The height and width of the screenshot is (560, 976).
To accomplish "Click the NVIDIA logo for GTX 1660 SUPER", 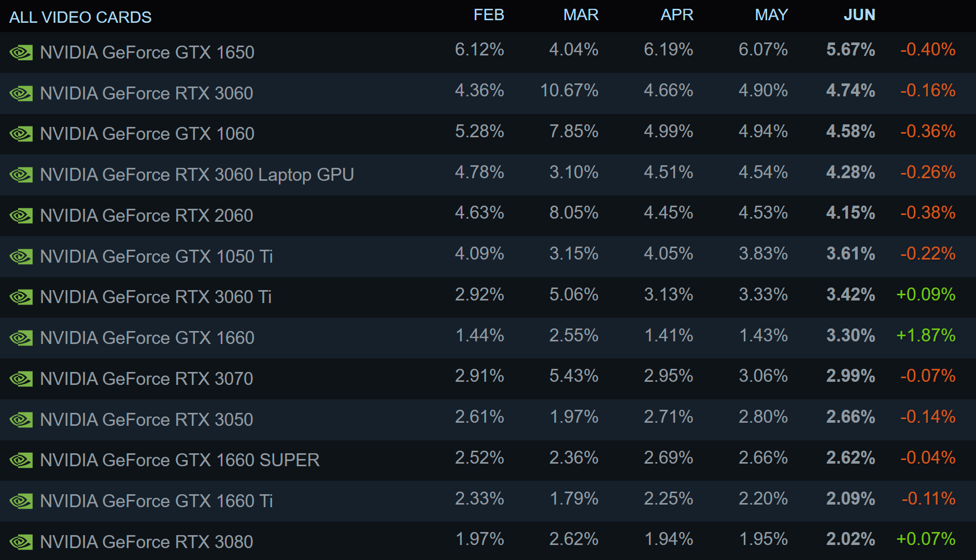I will point(21,460).
